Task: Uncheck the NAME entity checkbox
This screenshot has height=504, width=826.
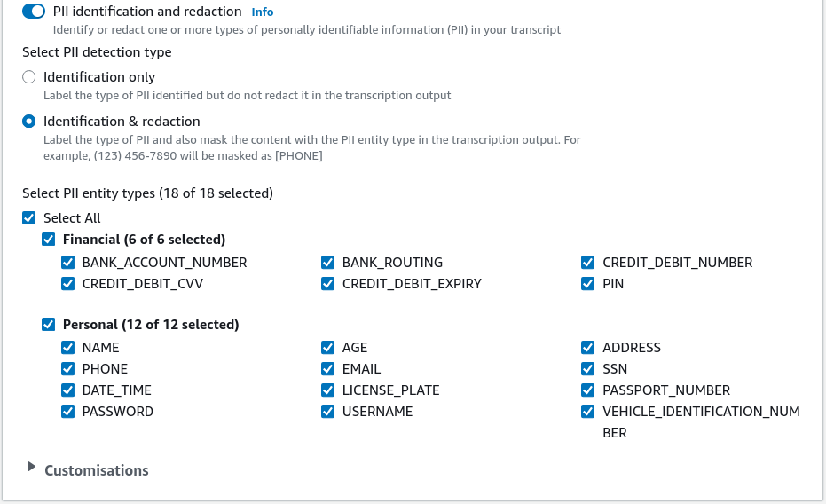Action: [68, 348]
